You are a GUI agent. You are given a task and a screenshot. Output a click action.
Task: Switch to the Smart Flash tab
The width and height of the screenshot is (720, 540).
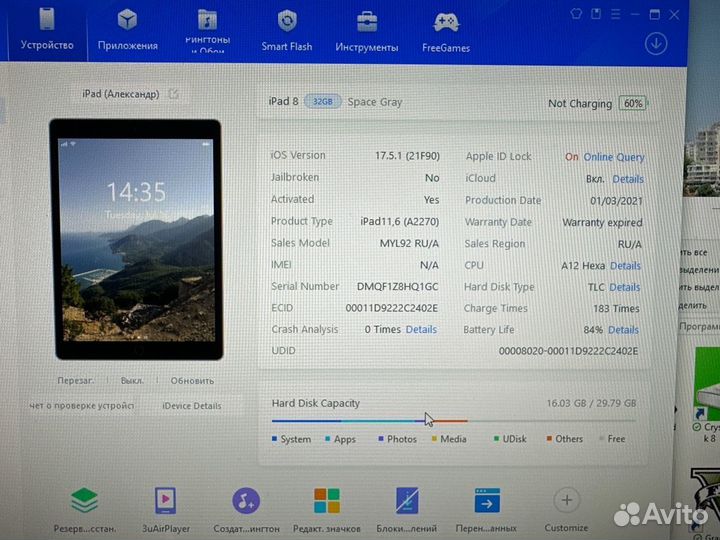pyautogui.click(x=287, y=30)
